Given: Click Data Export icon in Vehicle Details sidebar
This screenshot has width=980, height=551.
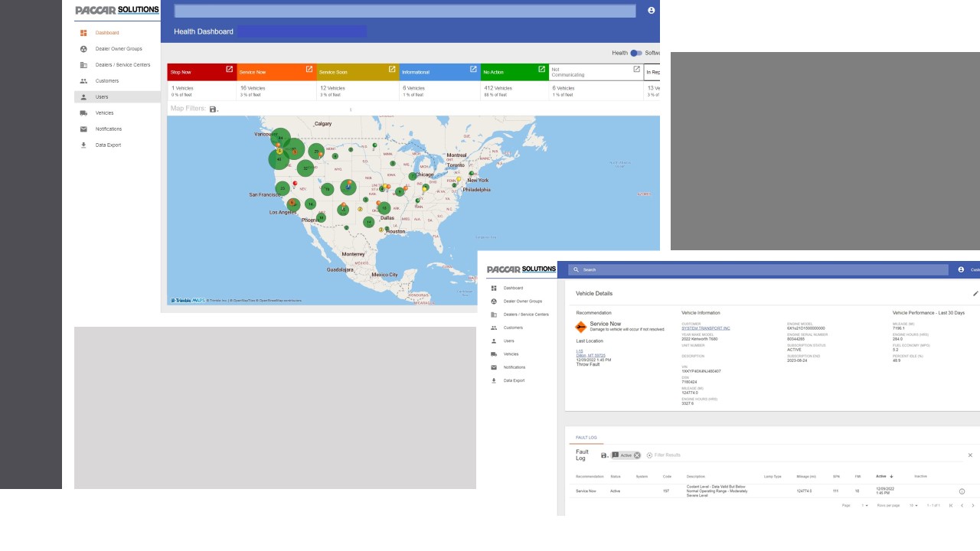Looking at the screenshot, I should tap(494, 380).
